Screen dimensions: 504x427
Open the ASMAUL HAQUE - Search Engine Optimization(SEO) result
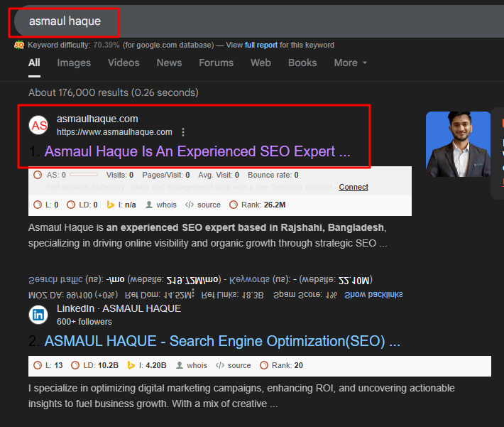point(222,341)
